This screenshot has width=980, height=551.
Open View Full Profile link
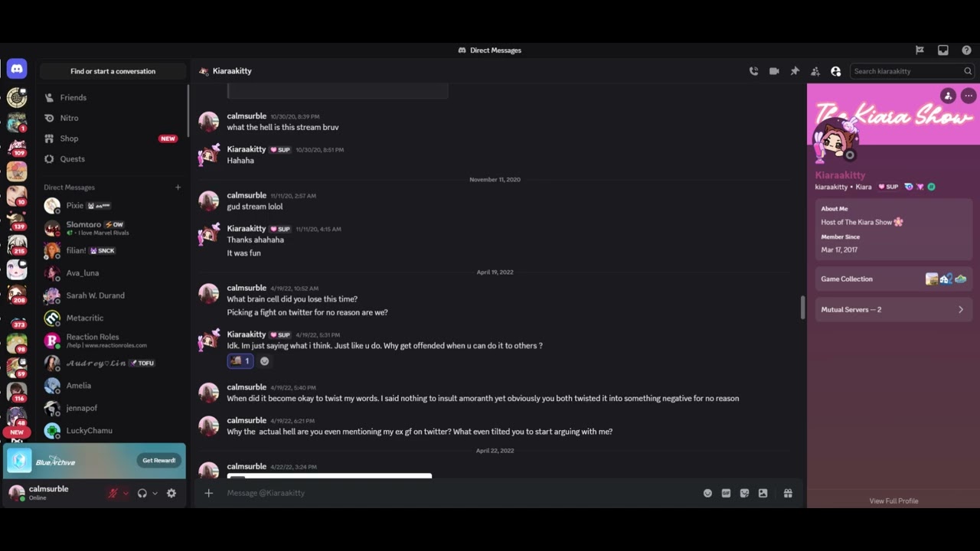(893, 501)
